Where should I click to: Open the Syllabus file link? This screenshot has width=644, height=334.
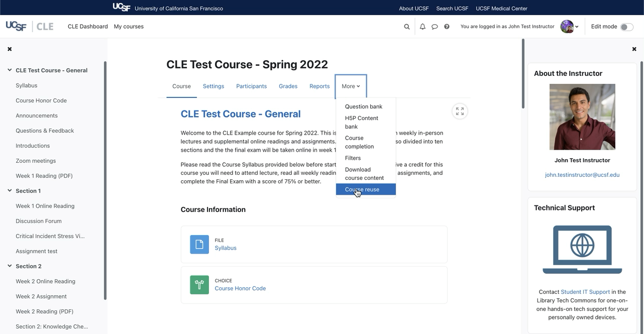(x=226, y=248)
